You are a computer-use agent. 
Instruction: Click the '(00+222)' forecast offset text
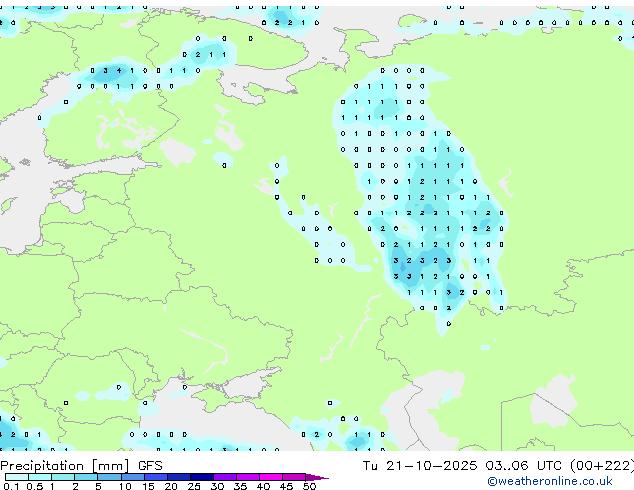[602, 466]
